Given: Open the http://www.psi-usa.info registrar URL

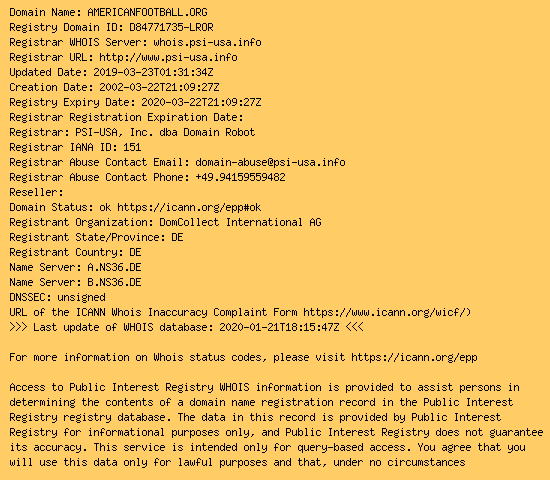Looking at the screenshot, I should pyautogui.click(x=168, y=58).
